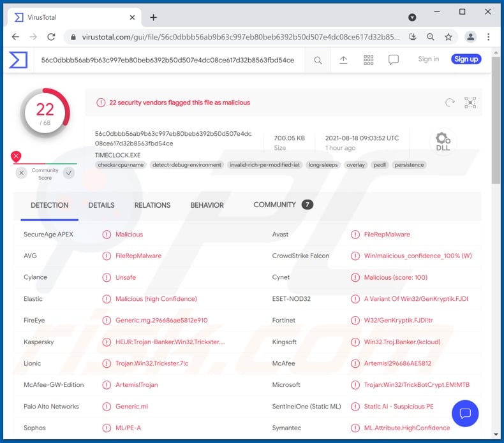Open the comments speech bubble icon in header
The width and height of the screenshot is (504, 443).
[x=394, y=60]
